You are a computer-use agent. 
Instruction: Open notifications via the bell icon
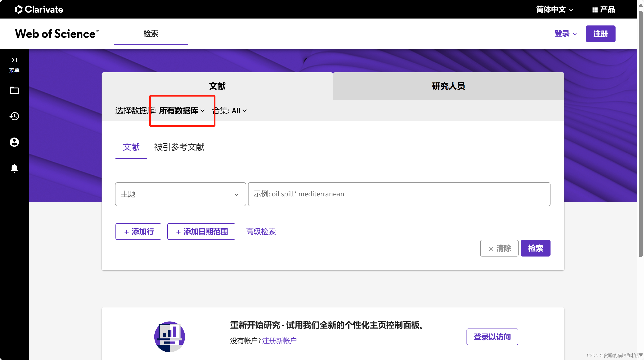click(14, 168)
